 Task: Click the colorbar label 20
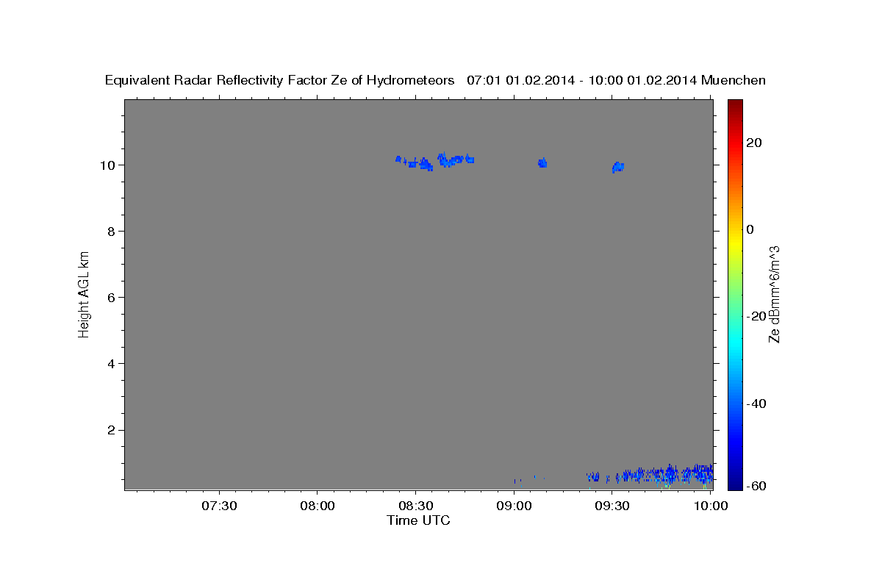click(755, 143)
